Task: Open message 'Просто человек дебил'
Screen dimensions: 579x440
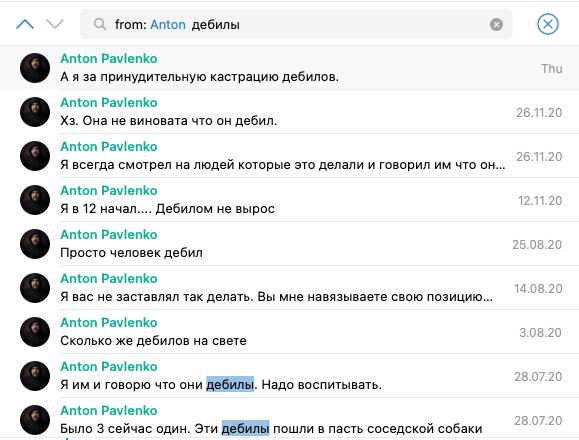Action: [290, 244]
